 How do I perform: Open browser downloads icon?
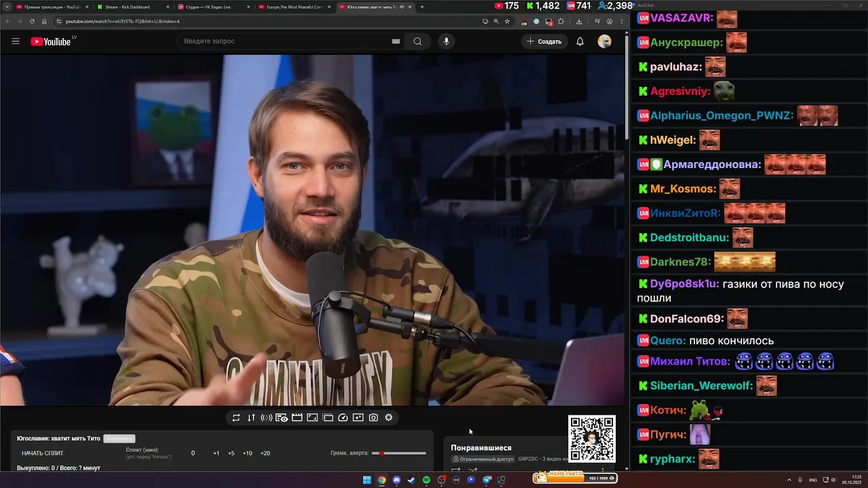579,21
